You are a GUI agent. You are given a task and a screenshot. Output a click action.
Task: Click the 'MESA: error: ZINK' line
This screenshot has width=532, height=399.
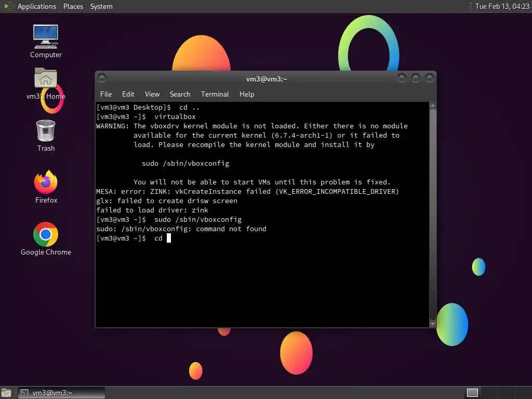(247, 192)
